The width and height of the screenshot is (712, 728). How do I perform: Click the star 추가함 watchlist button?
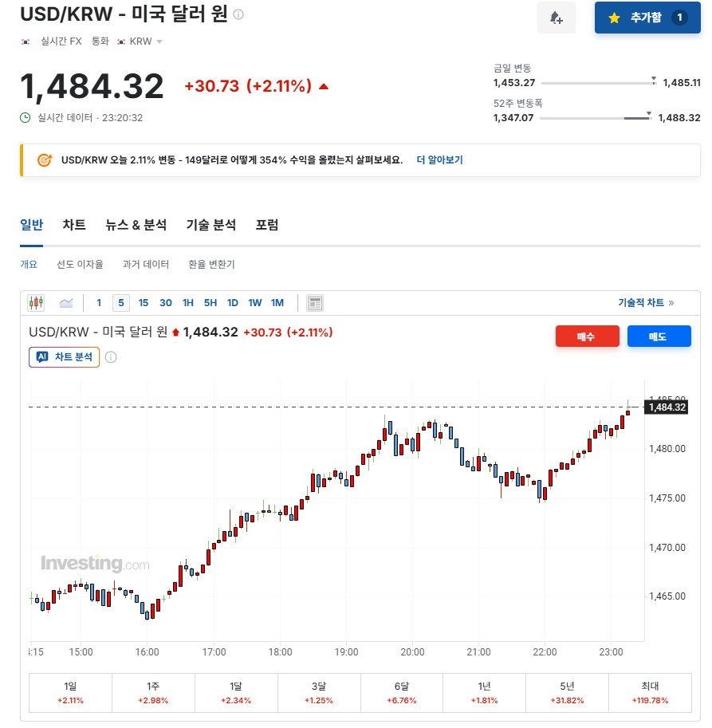(647, 18)
